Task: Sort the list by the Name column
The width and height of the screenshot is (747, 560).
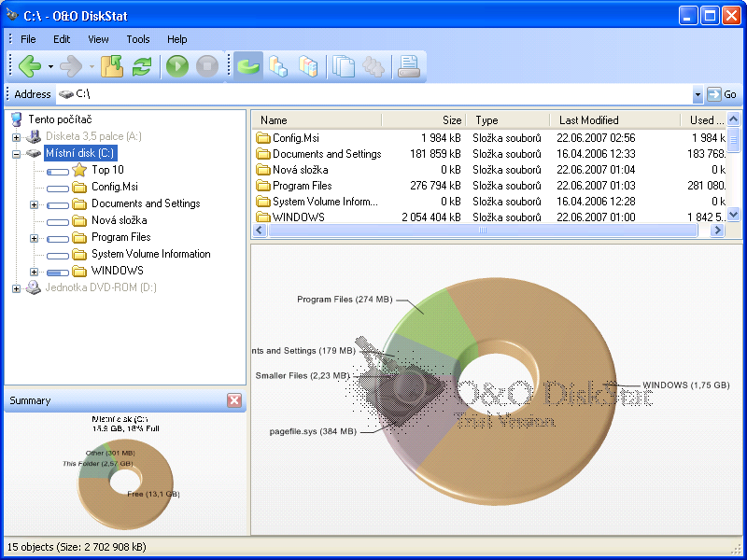Action: (317, 120)
